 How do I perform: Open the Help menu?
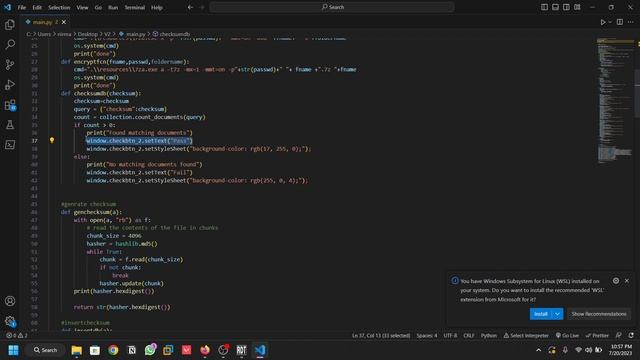coord(157,7)
